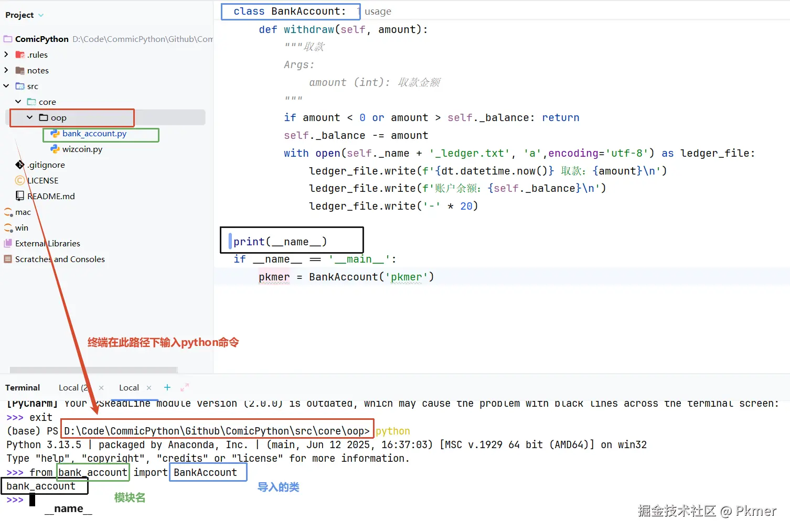Select the ComicPython project root
The height and width of the screenshot is (532, 790).
(x=42, y=39)
